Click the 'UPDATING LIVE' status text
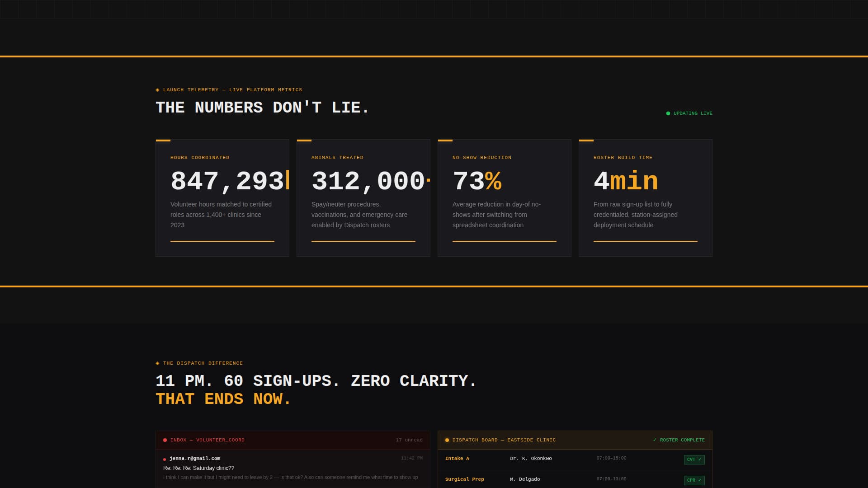The width and height of the screenshot is (868, 488). (693, 113)
